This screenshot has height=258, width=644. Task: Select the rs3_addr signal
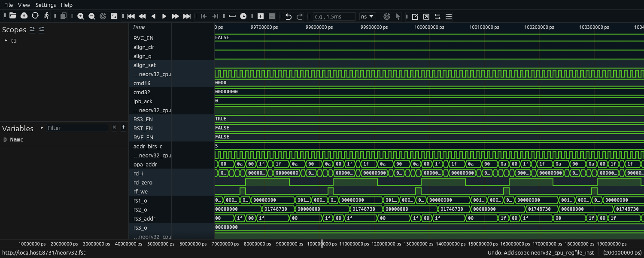(144, 218)
